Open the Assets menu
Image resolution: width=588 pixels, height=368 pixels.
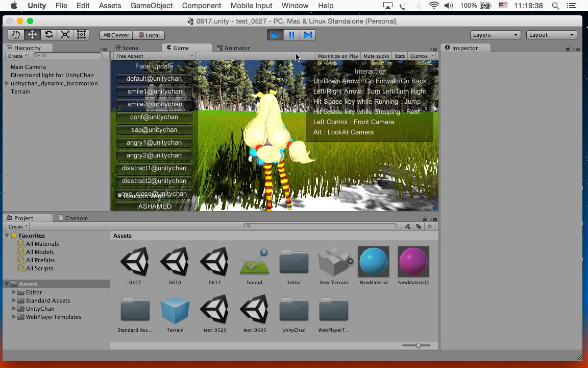(x=110, y=6)
